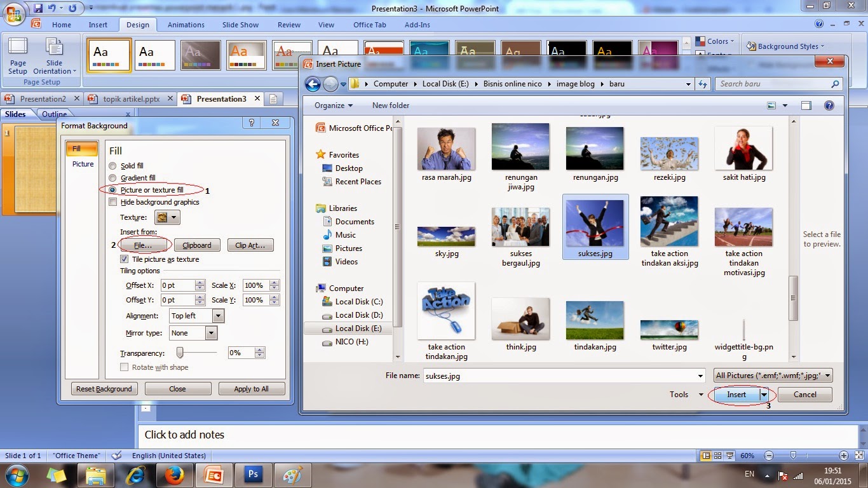868x488 pixels.
Task: Open Internet Explorer from the taskbar
Action: 135,475
